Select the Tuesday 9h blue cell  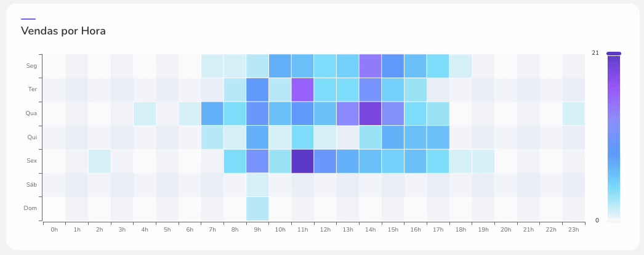257,90
